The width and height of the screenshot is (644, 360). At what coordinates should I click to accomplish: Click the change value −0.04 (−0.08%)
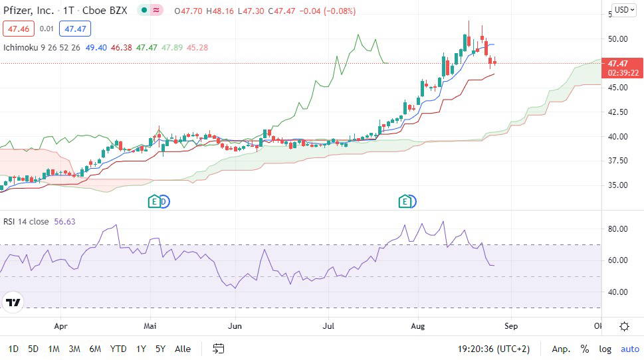pyautogui.click(x=328, y=11)
